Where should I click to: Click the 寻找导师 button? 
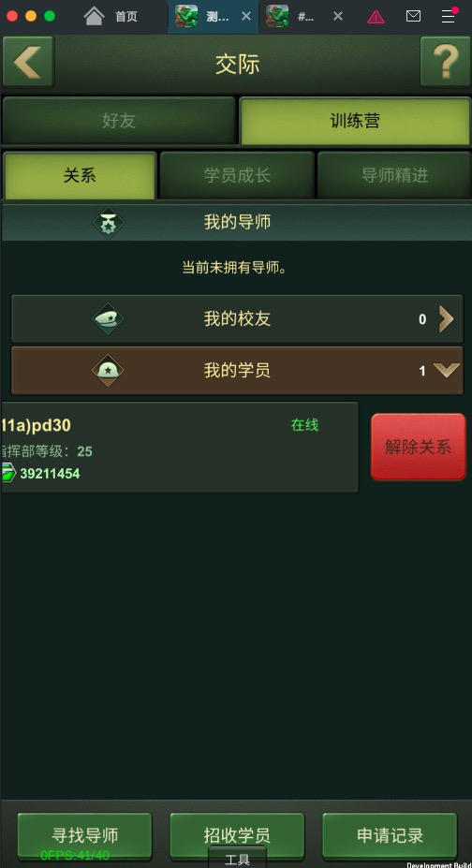pyautogui.click(x=84, y=835)
